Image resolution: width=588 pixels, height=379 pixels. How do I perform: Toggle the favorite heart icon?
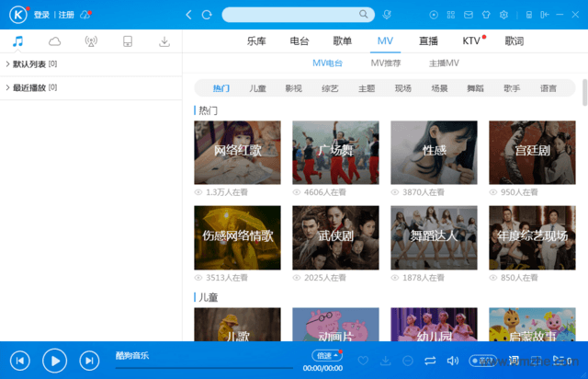pos(363,360)
